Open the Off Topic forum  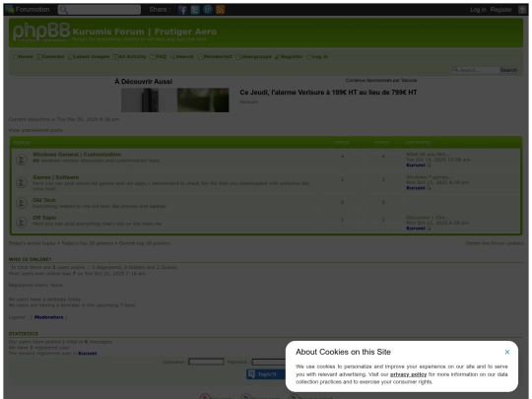point(44,218)
